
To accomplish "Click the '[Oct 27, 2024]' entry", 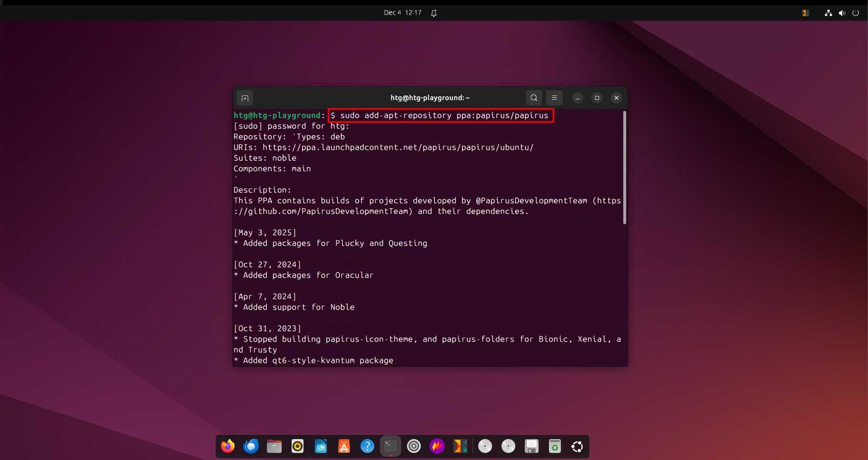I will point(267,264).
